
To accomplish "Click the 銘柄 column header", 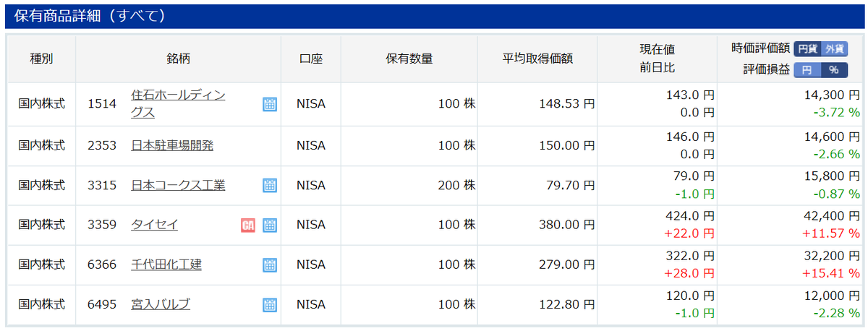I will 178,59.
